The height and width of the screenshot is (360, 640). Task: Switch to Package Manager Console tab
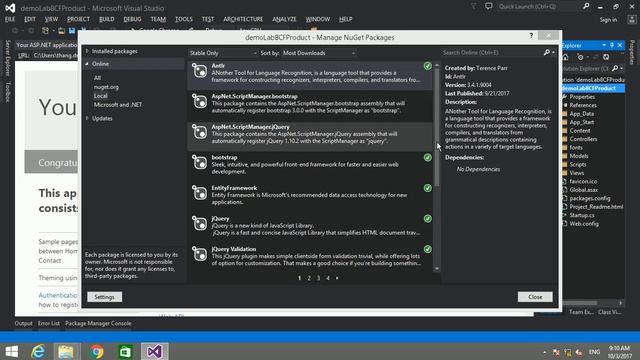click(x=98, y=323)
